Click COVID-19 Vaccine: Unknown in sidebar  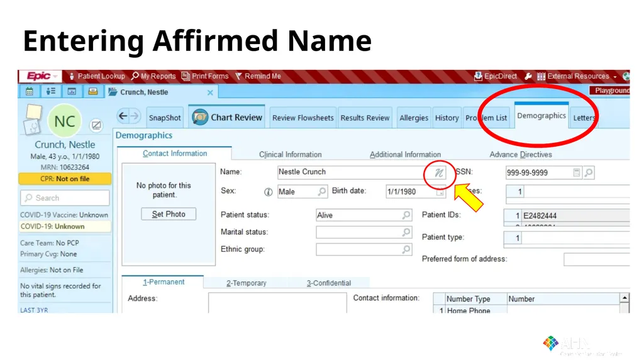[x=64, y=215]
